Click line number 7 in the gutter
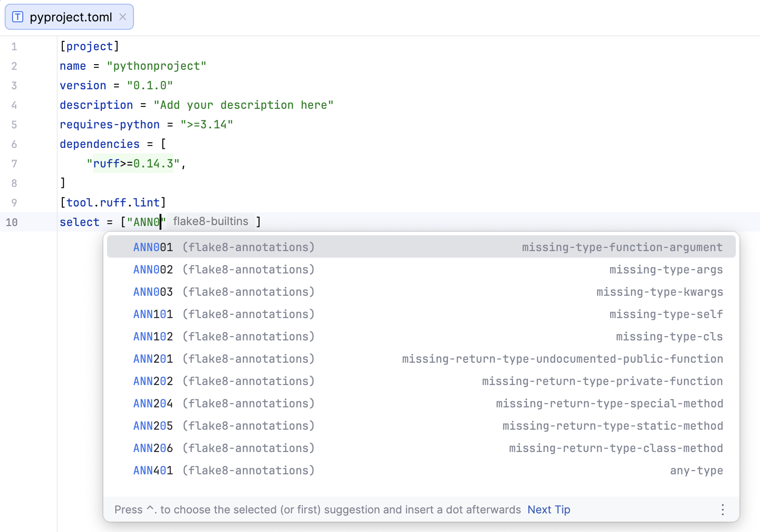Screen dimensions: 760x532 [14, 164]
